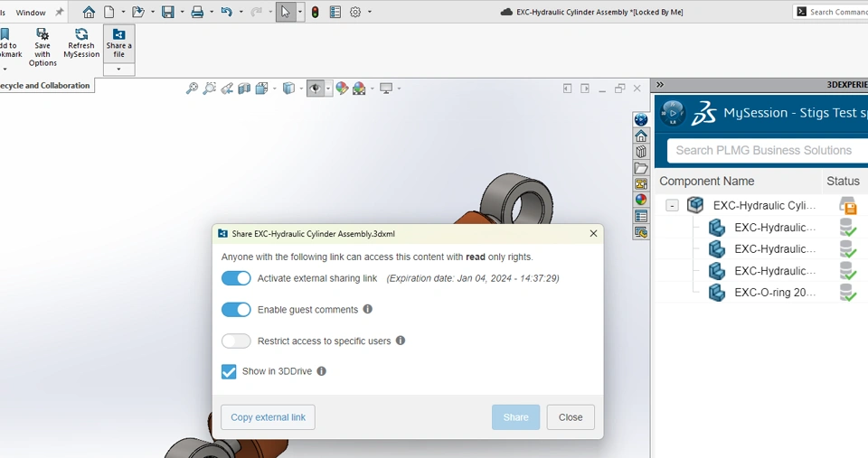Open Options with the gear icon
The height and width of the screenshot is (458, 868).
coord(355,12)
